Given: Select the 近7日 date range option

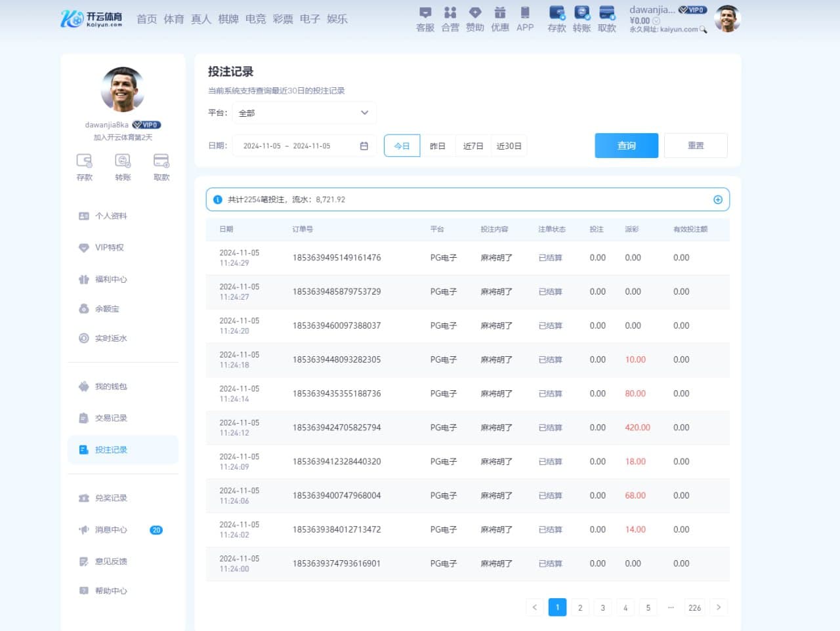Looking at the screenshot, I should click(472, 146).
